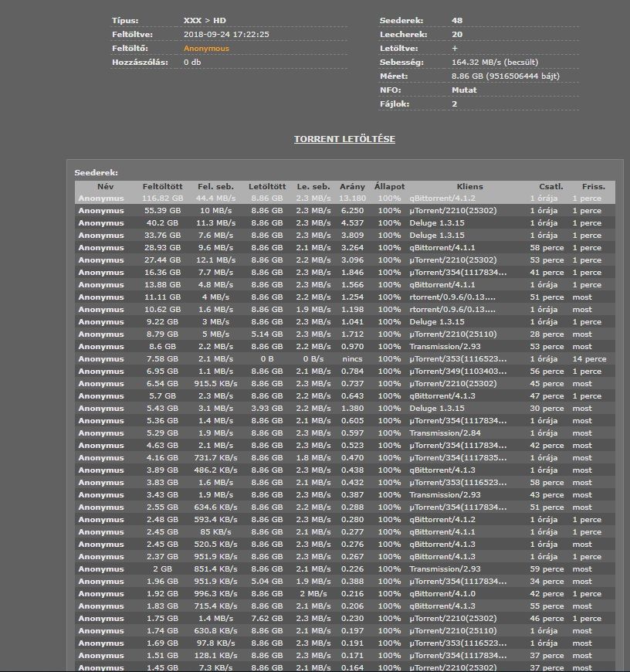Screen dimensions: 630x672
Task: Select the refresh time 14 perce
Action: (589, 359)
